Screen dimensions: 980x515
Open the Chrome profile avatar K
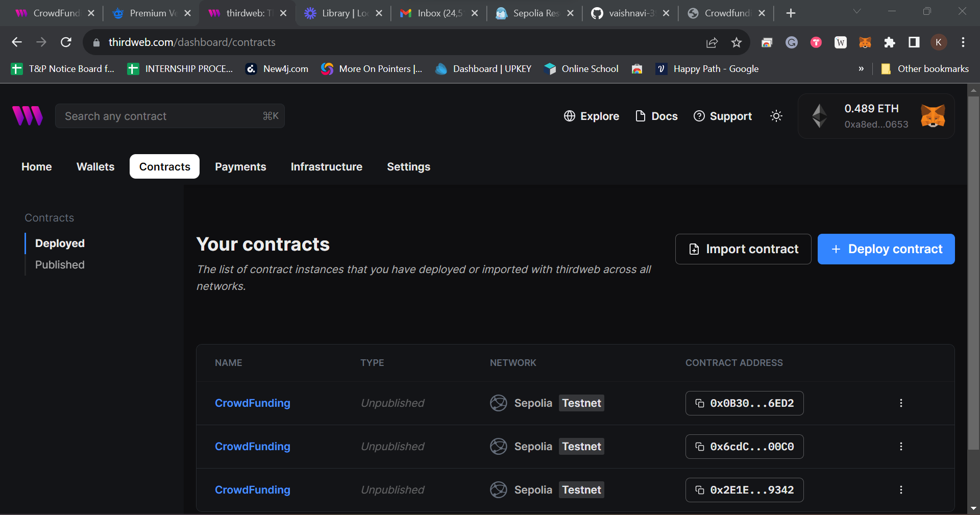pyautogui.click(x=939, y=42)
